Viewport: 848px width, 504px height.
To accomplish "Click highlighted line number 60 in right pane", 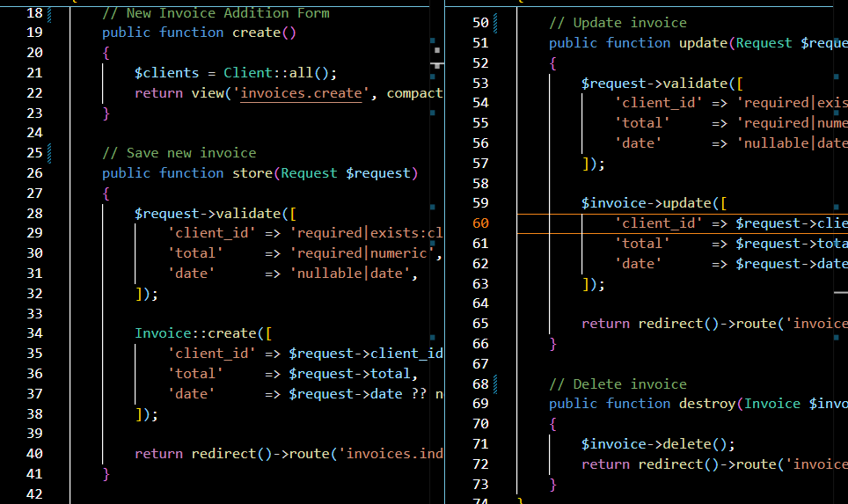I will 480,223.
